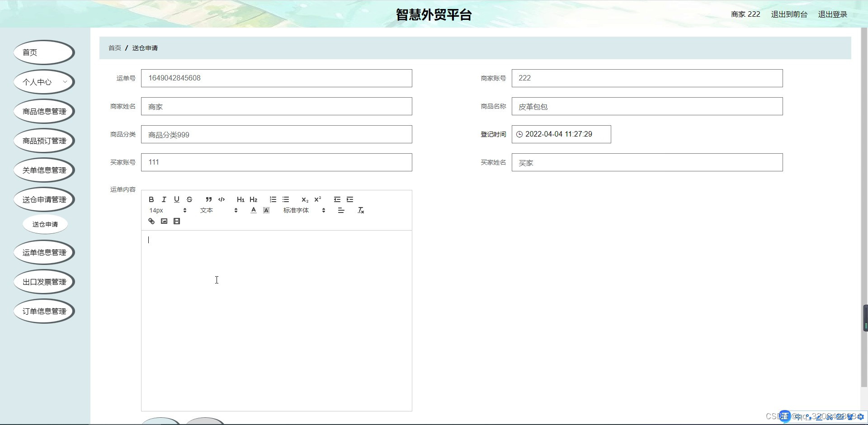Toggle strikethrough formatting in editor

189,199
